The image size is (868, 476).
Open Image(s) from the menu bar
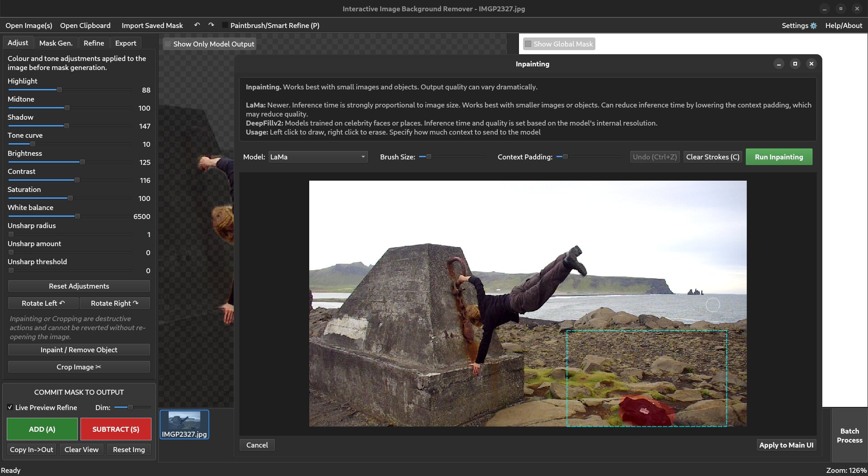[x=28, y=25]
